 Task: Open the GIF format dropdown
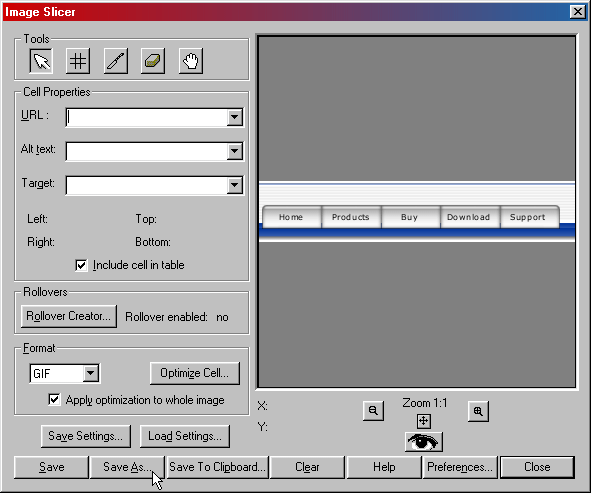click(x=90, y=374)
